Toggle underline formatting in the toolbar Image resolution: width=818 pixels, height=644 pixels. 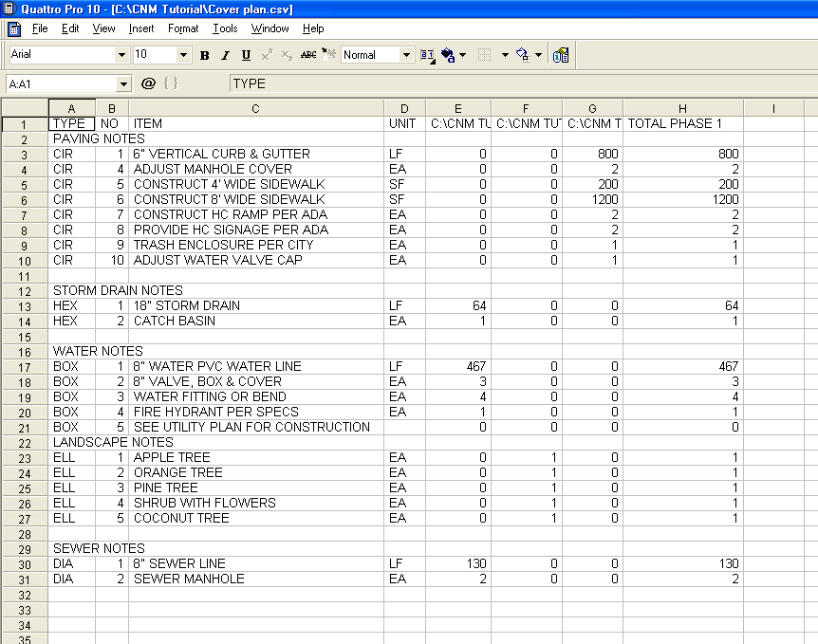click(x=246, y=55)
